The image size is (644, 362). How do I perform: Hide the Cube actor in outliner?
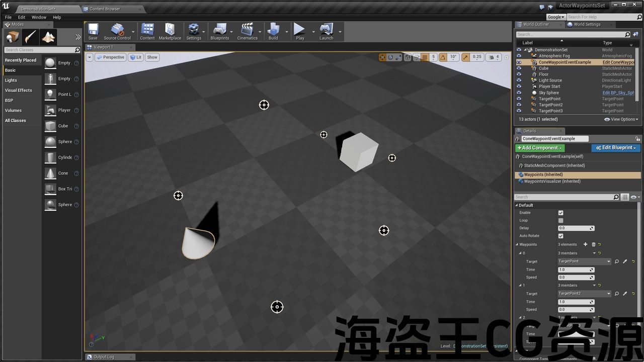pos(519,68)
